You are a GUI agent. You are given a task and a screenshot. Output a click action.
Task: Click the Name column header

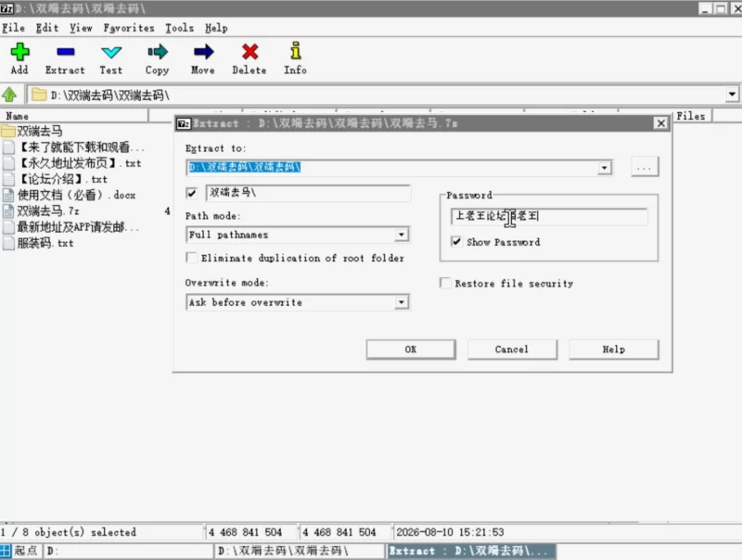pos(74,116)
